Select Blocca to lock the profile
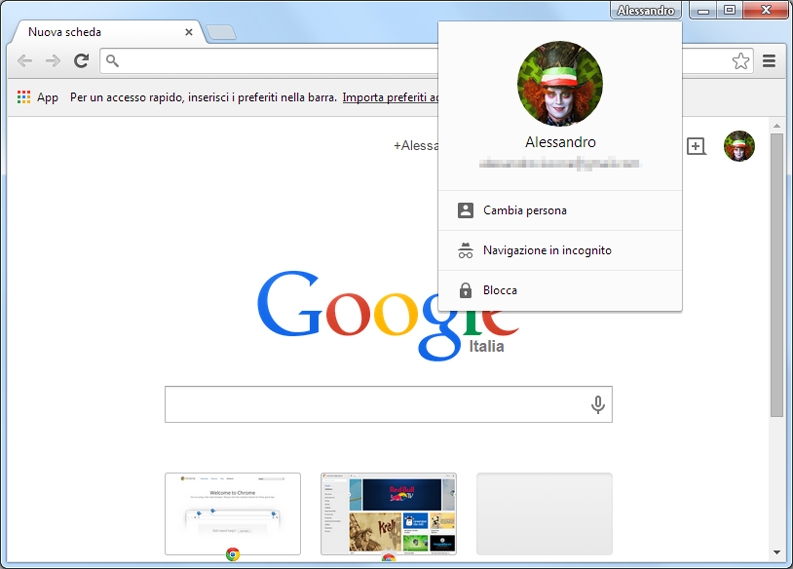The height and width of the screenshot is (569, 793). tap(560, 290)
